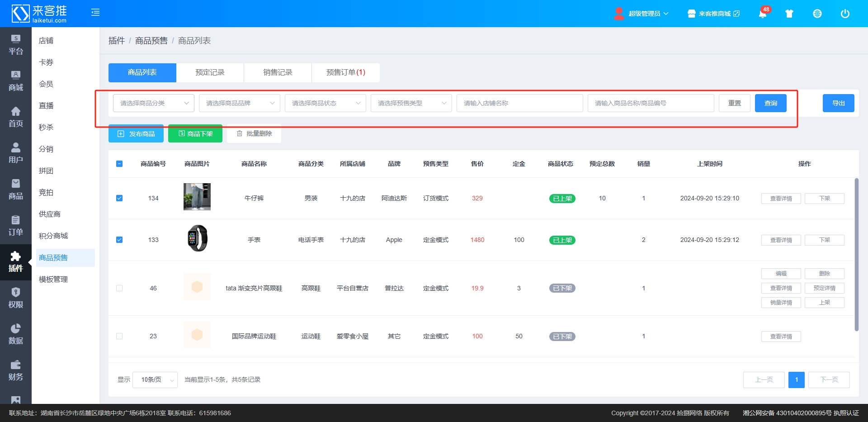Uncheck the checkbox for product 134
The width and height of the screenshot is (868, 422).
point(119,198)
